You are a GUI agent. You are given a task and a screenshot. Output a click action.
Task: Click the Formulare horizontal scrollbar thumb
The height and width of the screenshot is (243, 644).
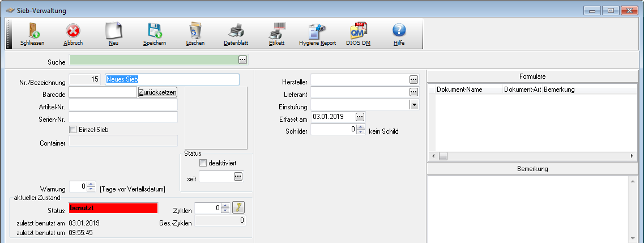click(443, 156)
